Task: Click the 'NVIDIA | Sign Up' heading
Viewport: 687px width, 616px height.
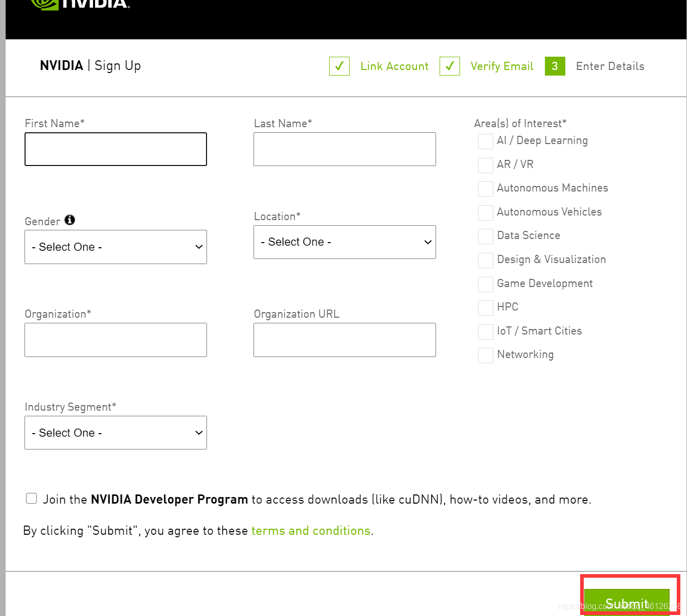Action: tap(90, 66)
